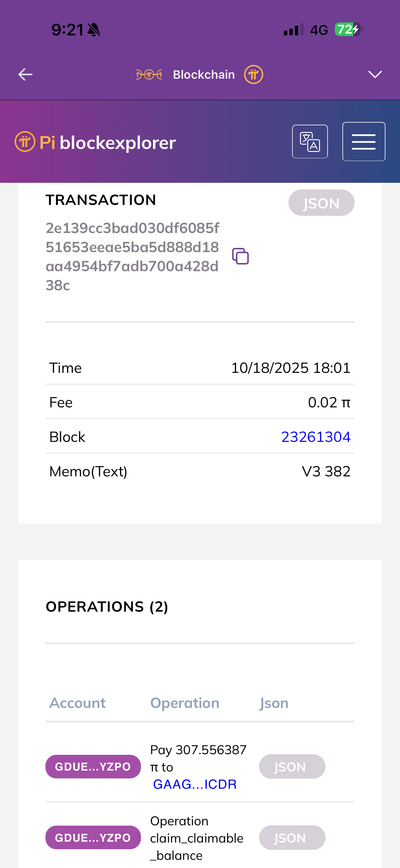
Task: Open the language translate button
Action: [310, 142]
